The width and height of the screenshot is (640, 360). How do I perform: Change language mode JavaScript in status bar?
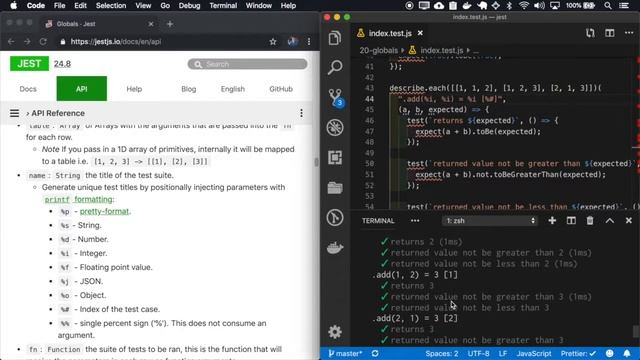coord(533,353)
